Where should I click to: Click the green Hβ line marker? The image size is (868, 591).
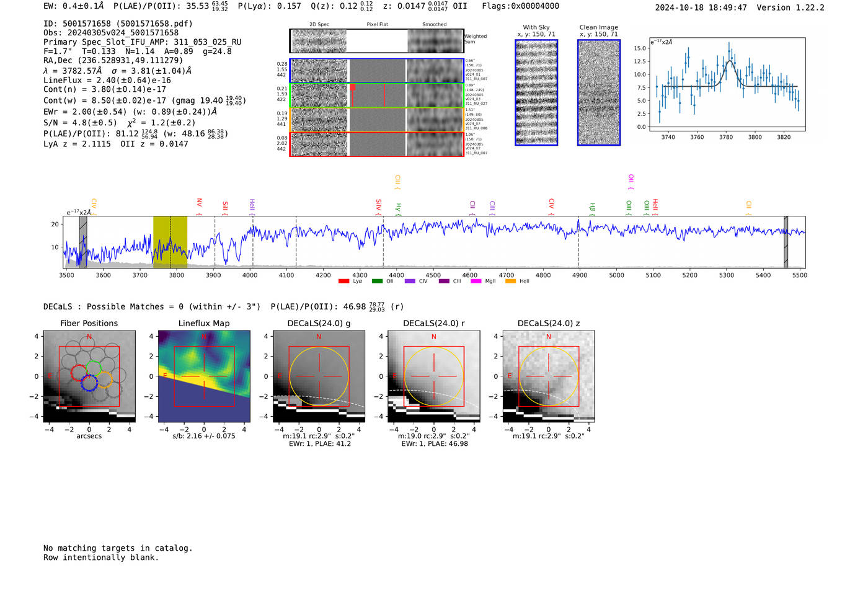(592, 209)
